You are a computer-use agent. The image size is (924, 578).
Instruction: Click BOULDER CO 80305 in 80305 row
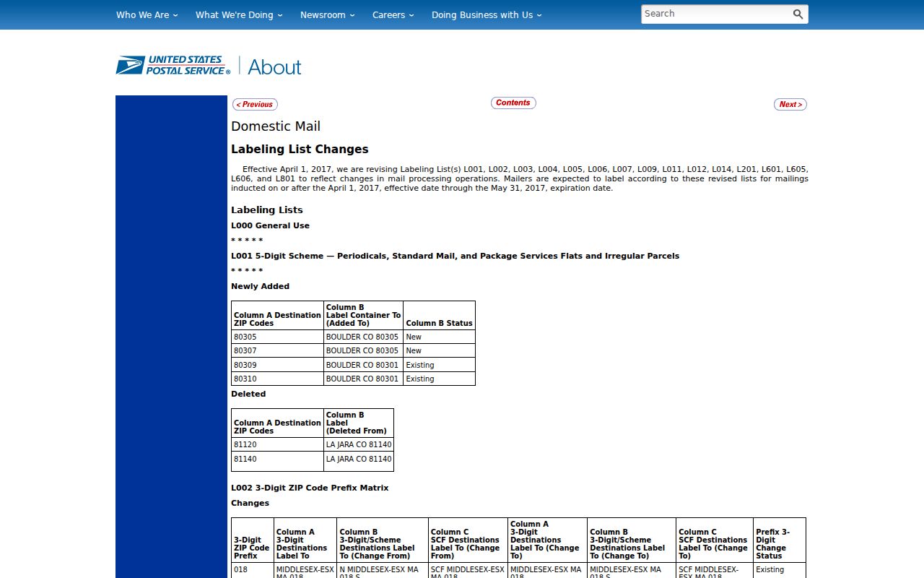click(362, 337)
